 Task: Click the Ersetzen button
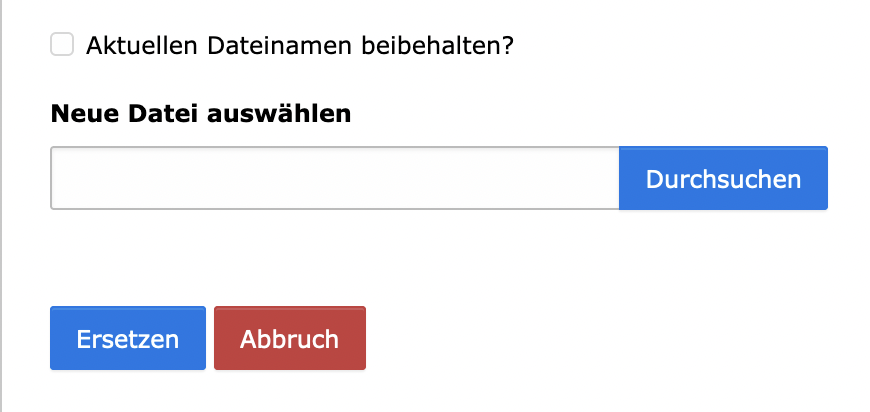tap(128, 339)
